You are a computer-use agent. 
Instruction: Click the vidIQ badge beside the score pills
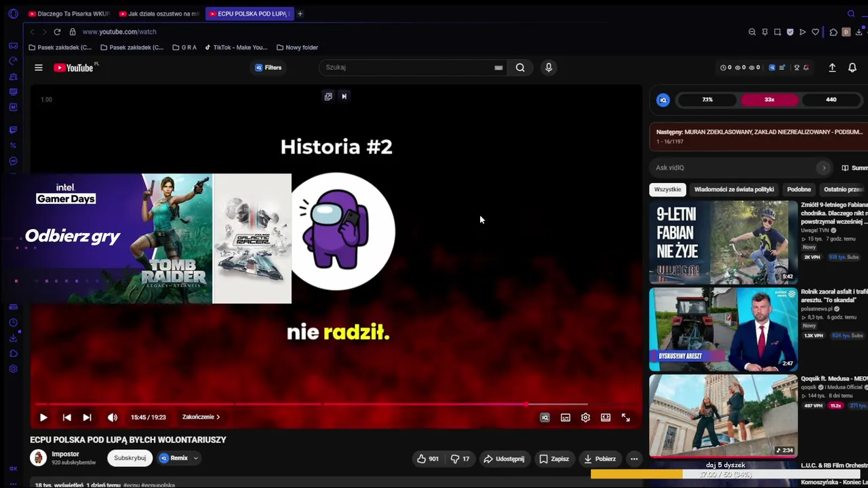coord(663,100)
